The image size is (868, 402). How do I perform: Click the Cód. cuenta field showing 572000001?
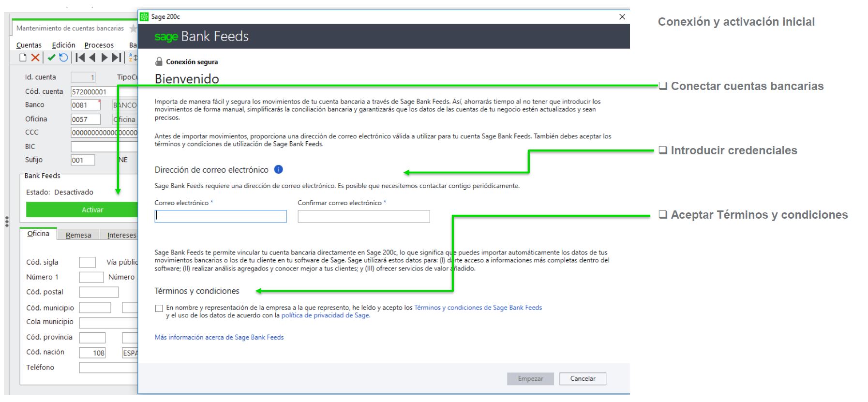(104, 92)
